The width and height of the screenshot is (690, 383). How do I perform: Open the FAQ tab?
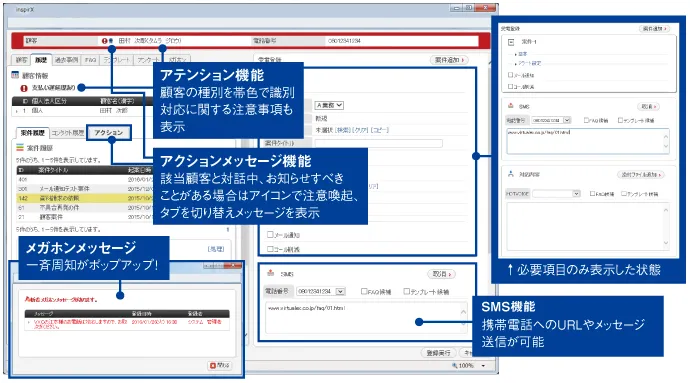pos(91,60)
